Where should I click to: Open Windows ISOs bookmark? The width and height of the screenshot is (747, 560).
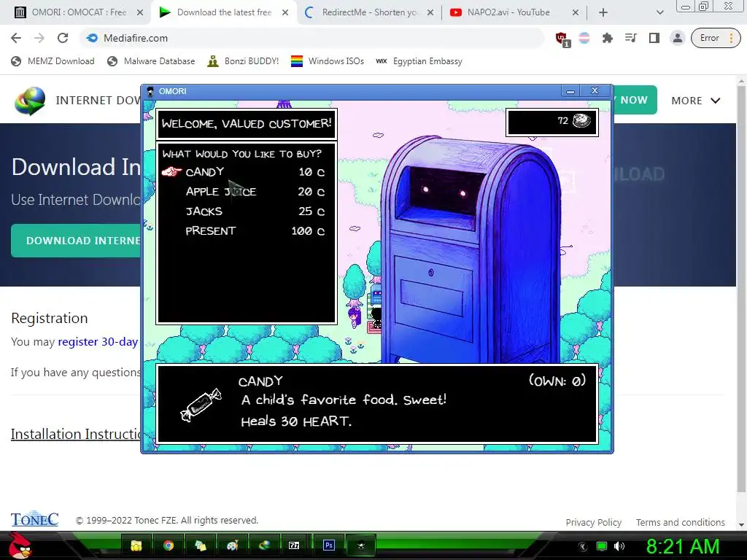(x=328, y=61)
